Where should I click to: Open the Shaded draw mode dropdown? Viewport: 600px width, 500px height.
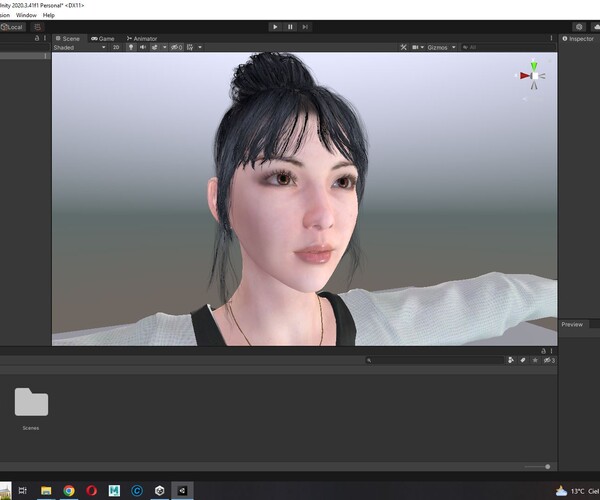click(80, 47)
